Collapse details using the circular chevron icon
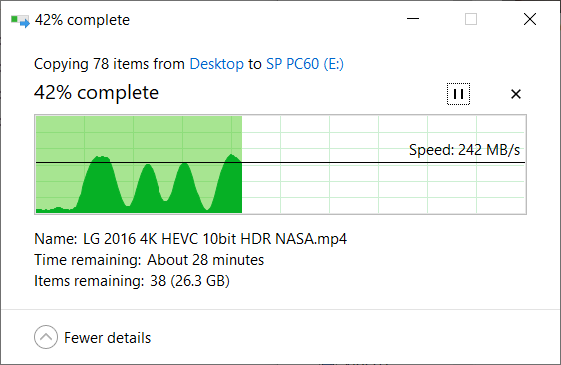Image resolution: width=561 pixels, height=365 pixels. (x=46, y=337)
